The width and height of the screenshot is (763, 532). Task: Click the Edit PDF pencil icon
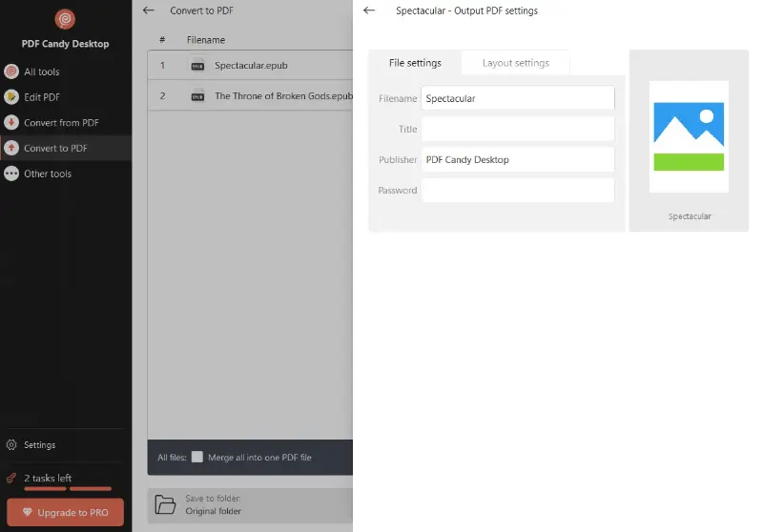(11, 97)
